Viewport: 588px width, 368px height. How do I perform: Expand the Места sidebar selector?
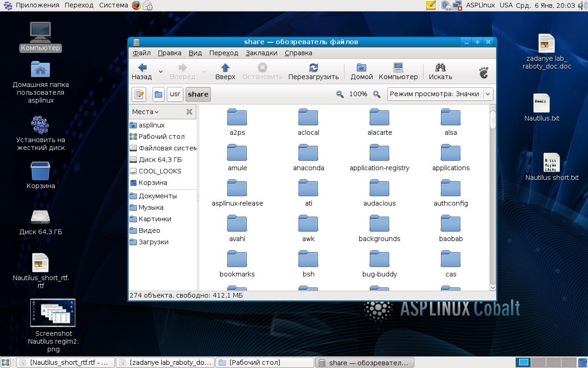[146, 112]
